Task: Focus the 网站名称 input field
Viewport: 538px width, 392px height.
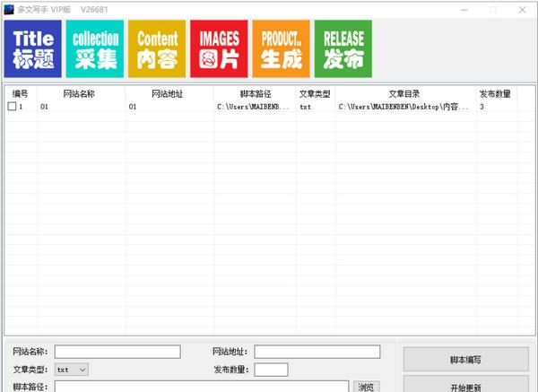Action: 117,352
